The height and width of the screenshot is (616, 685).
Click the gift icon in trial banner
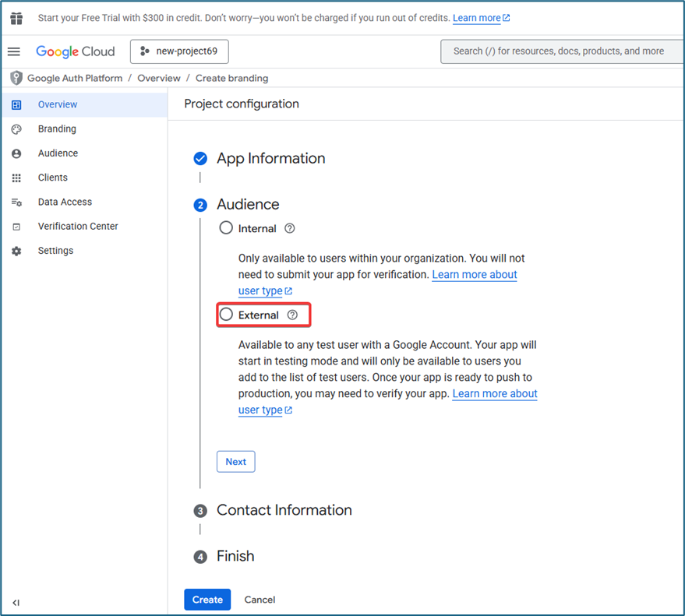coord(16,18)
